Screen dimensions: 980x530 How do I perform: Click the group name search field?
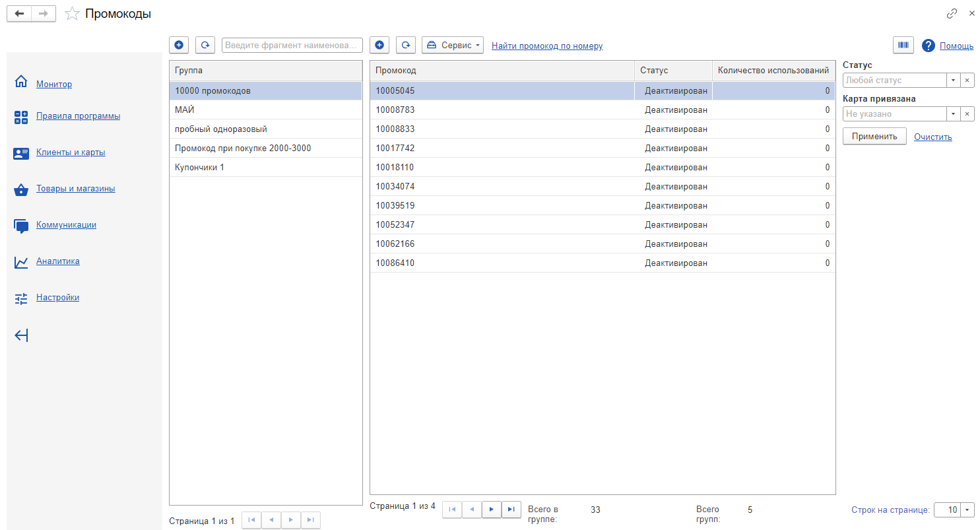point(292,45)
